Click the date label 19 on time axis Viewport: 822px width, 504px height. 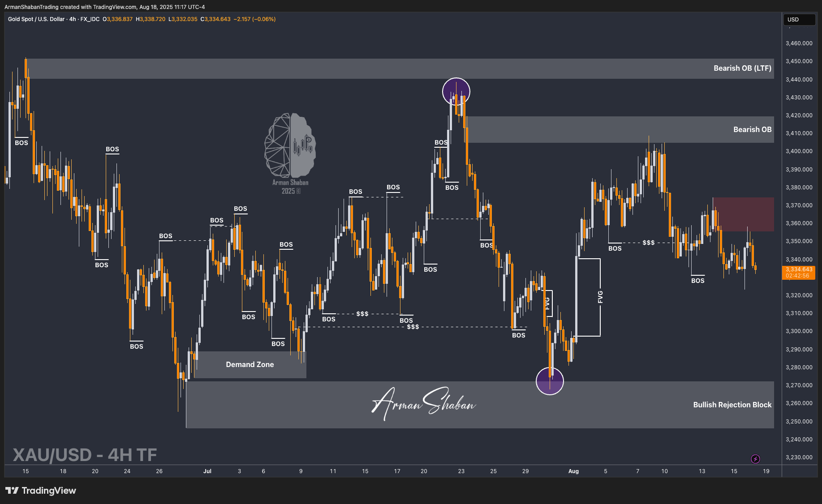coord(766,471)
